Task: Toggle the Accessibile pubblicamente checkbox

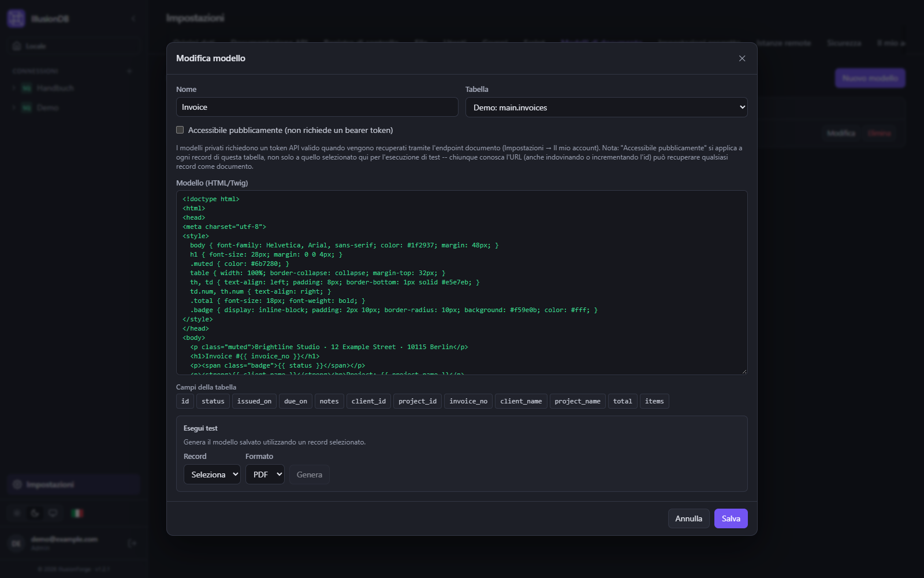Action: click(x=180, y=130)
